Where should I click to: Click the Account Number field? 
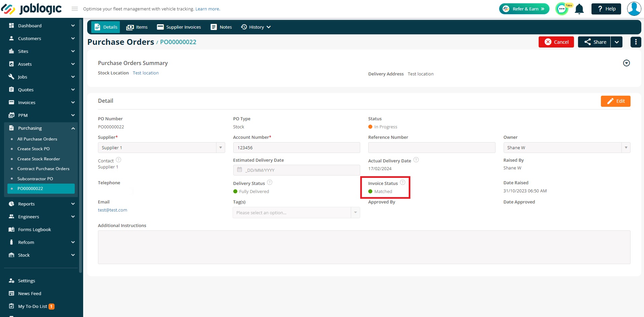297,148
